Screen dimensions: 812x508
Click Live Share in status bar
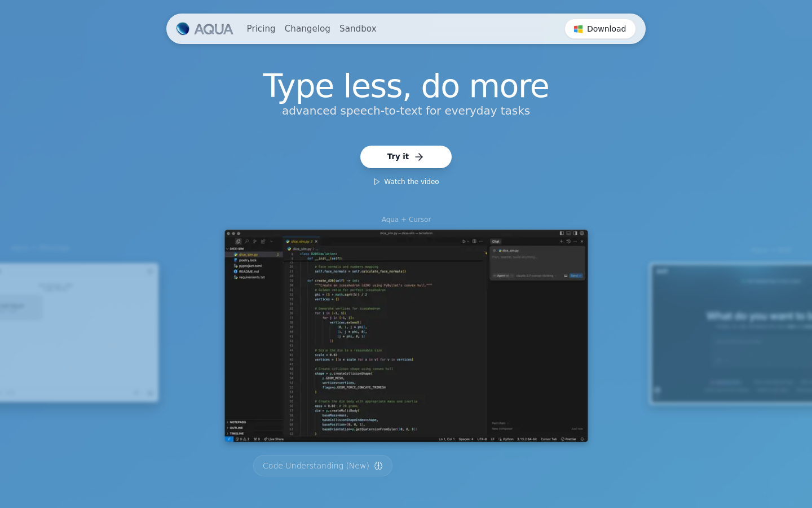274,439
